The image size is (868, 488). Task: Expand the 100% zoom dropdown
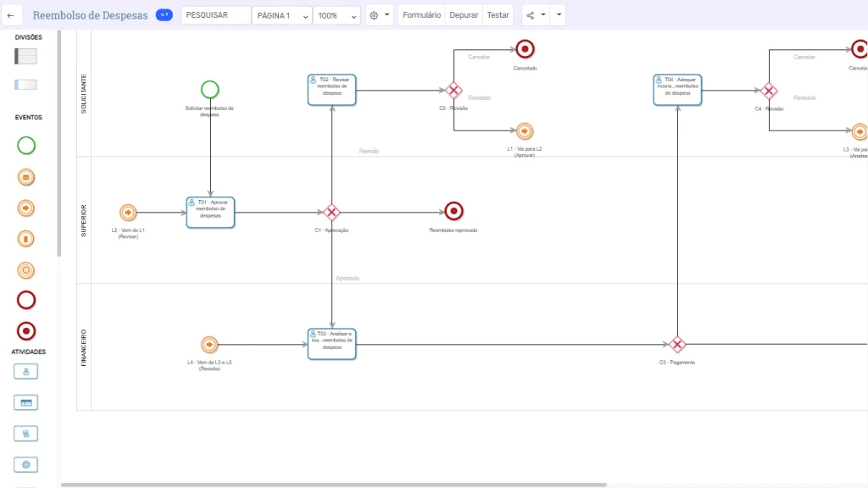pos(337,15)
